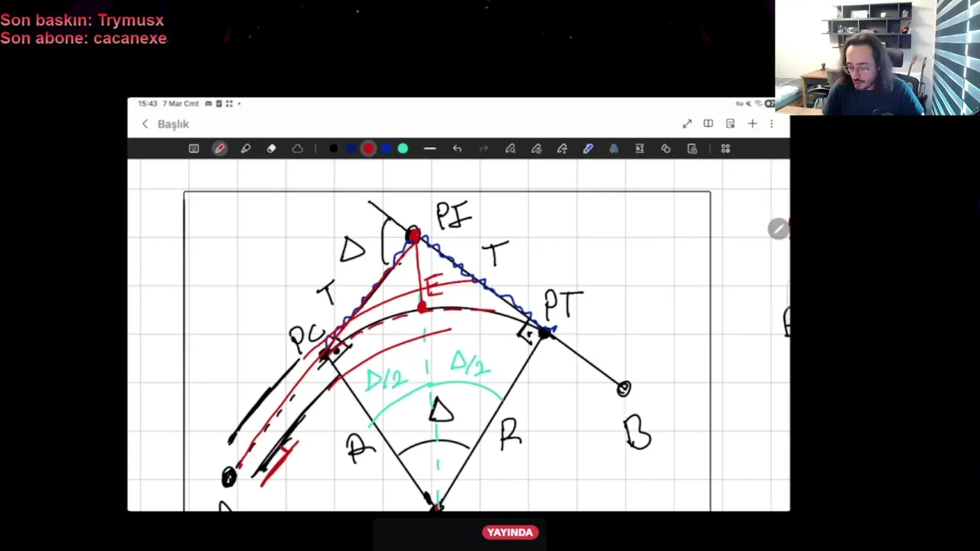
Task: Click the YAYINDA live badge
Action: 510,533
